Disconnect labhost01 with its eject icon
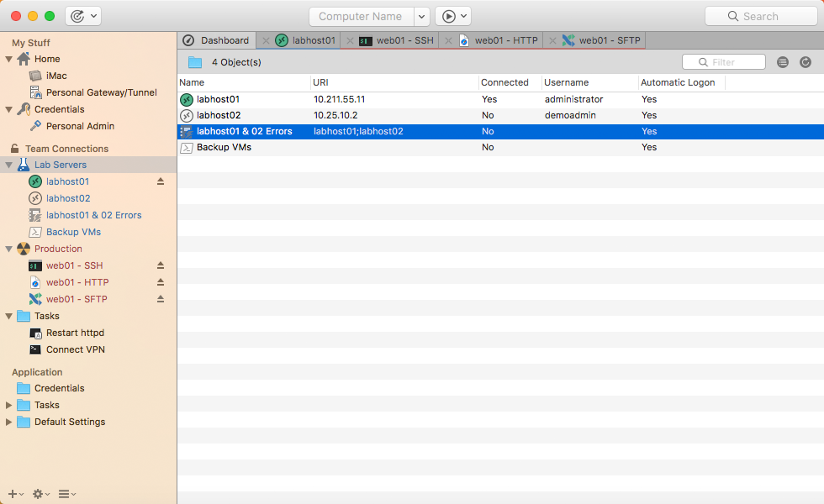Screen dimensions: 824x504 [161, 181]
